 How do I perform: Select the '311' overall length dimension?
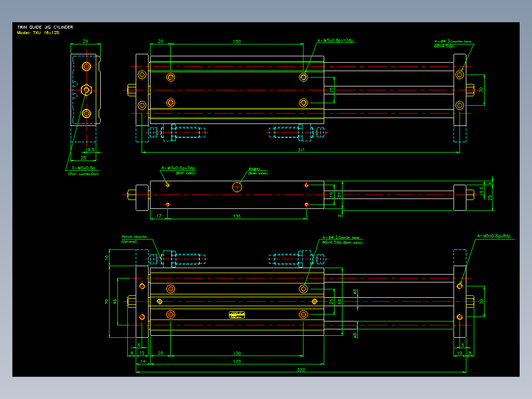[x=301, y=150]
